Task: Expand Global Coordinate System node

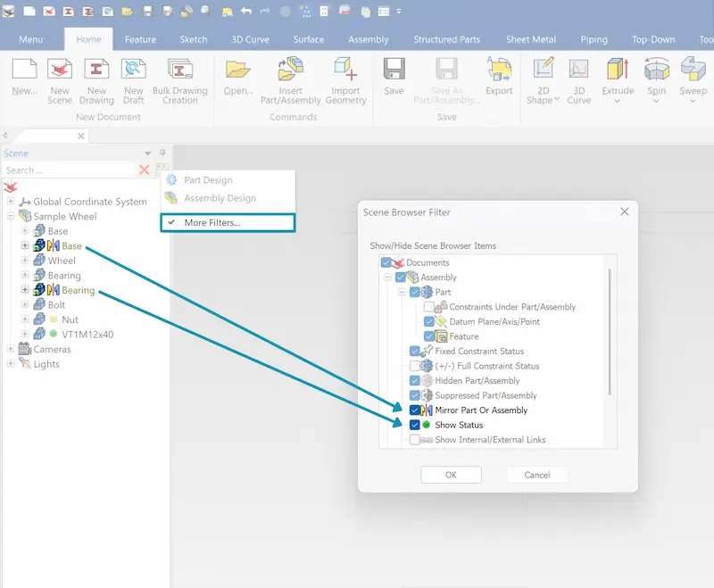Action: [11, 201]
